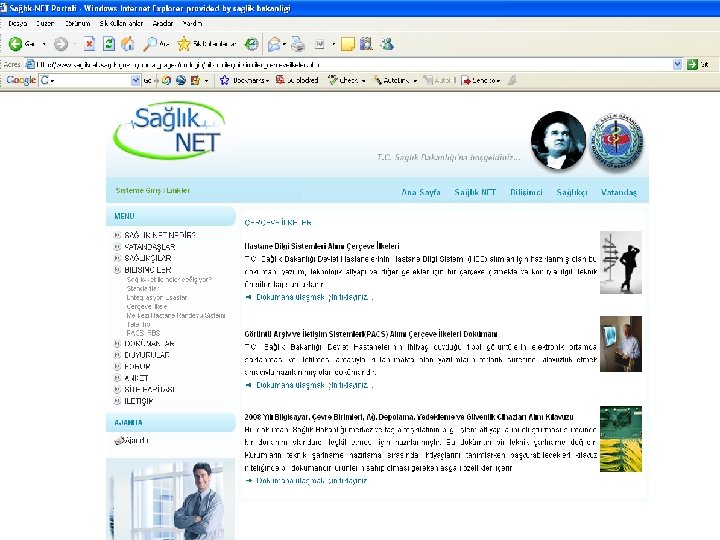
Task: Click the yellow network cables thumbnail
Action: pos(621,439)
